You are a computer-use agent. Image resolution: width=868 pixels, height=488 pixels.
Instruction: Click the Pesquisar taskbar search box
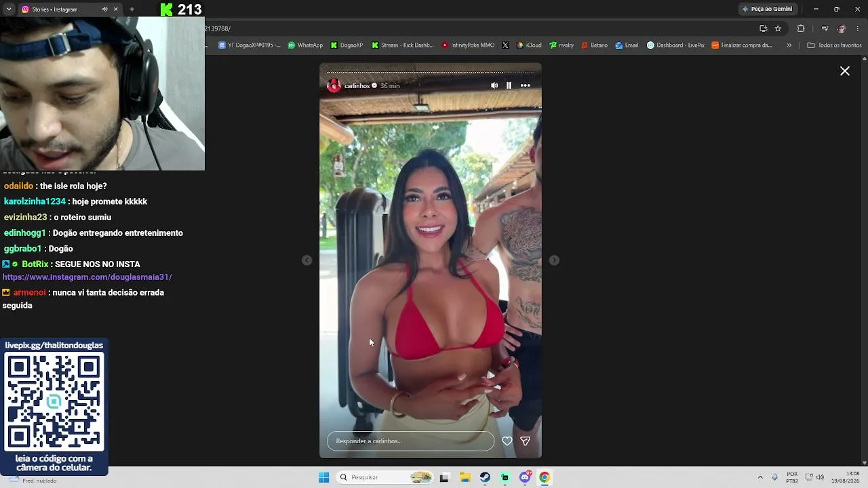pos(384,477)
